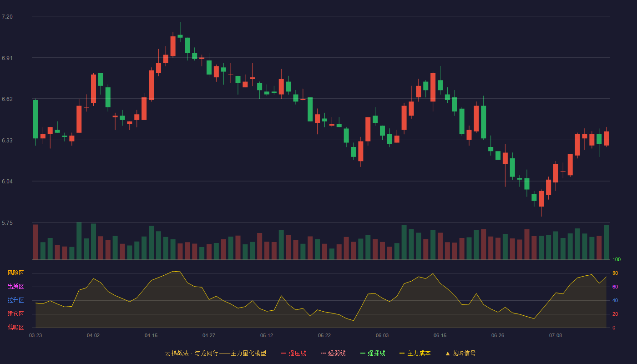This screenshot has height=364, width=637.
Task: Click the 拉升区 zone label
Action: 15,300
